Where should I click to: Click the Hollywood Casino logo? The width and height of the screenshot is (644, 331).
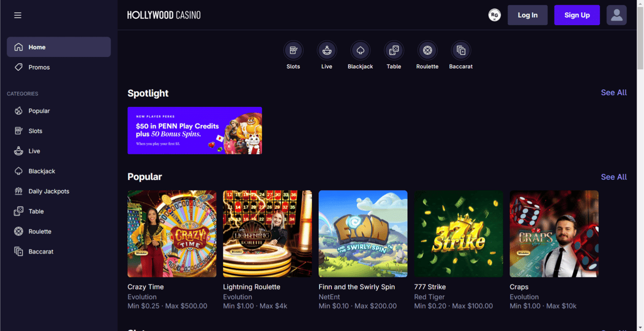coord(164,15)
